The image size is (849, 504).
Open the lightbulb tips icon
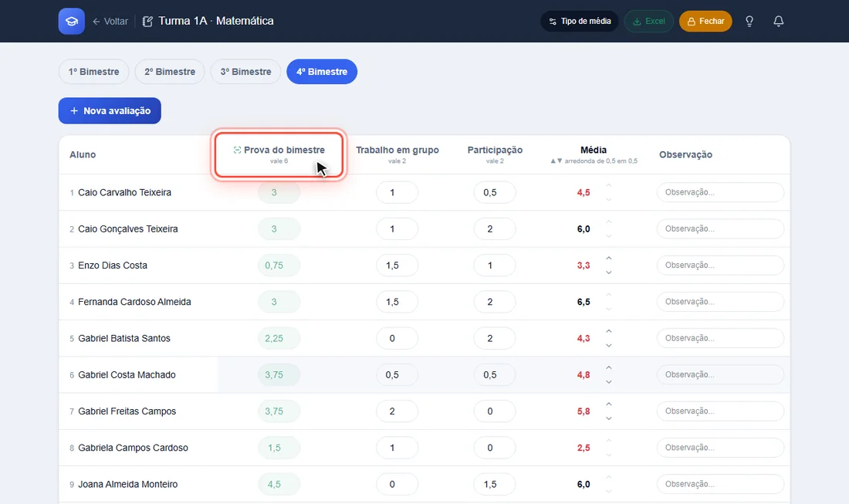pos(749,21)
